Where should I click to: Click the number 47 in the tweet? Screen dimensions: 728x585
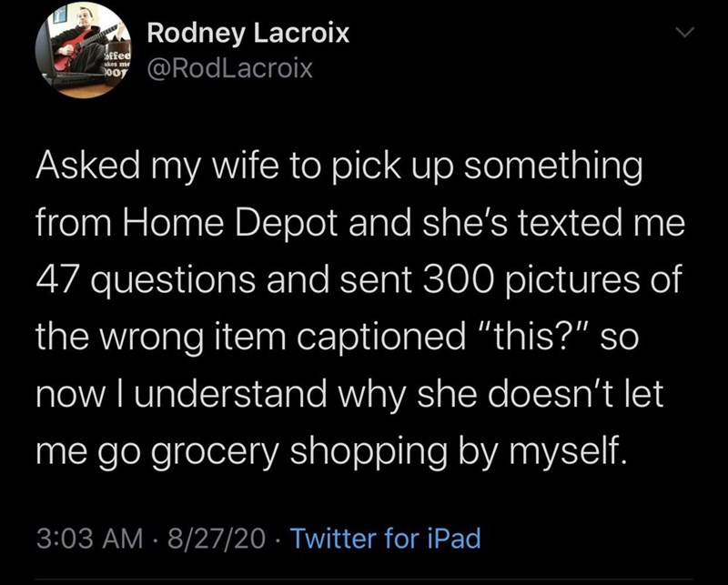tap(56, 279)
